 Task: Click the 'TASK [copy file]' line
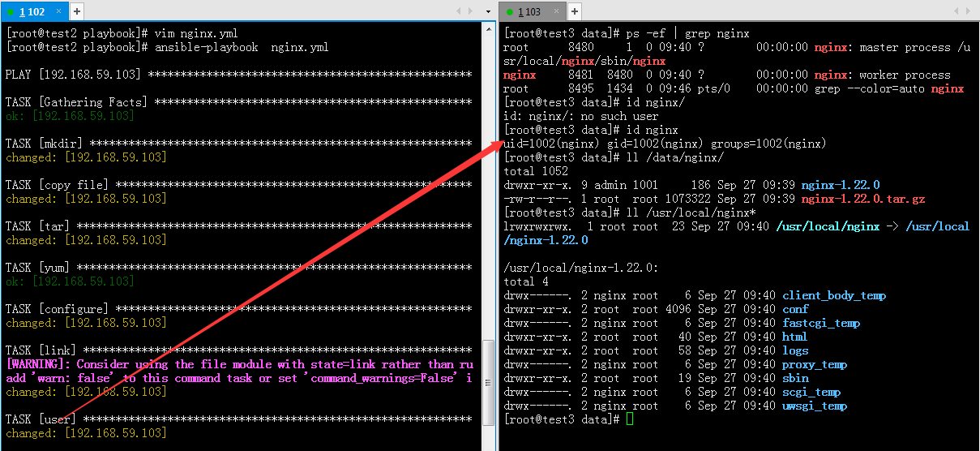pyautogui.click(x=238, y=185)
